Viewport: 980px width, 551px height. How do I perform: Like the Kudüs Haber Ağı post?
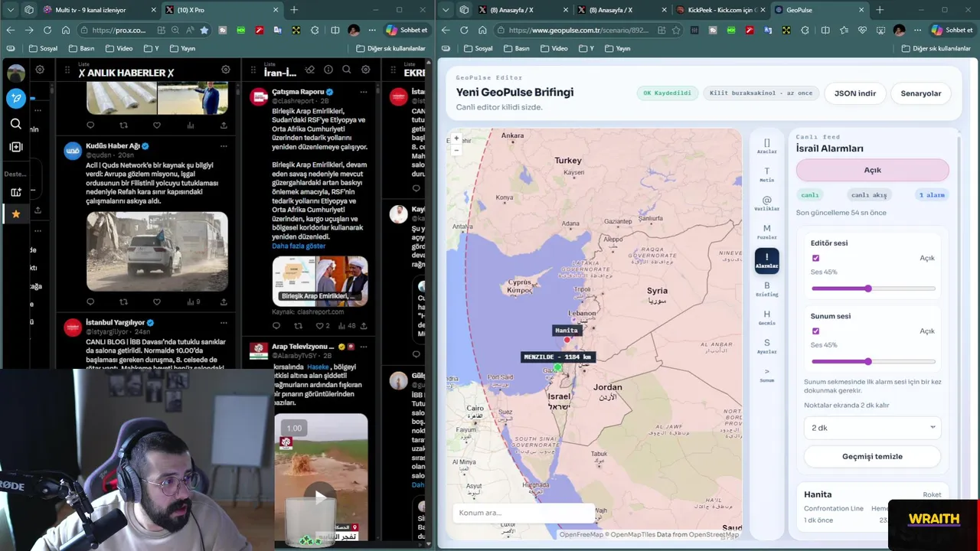click(157, 302)
